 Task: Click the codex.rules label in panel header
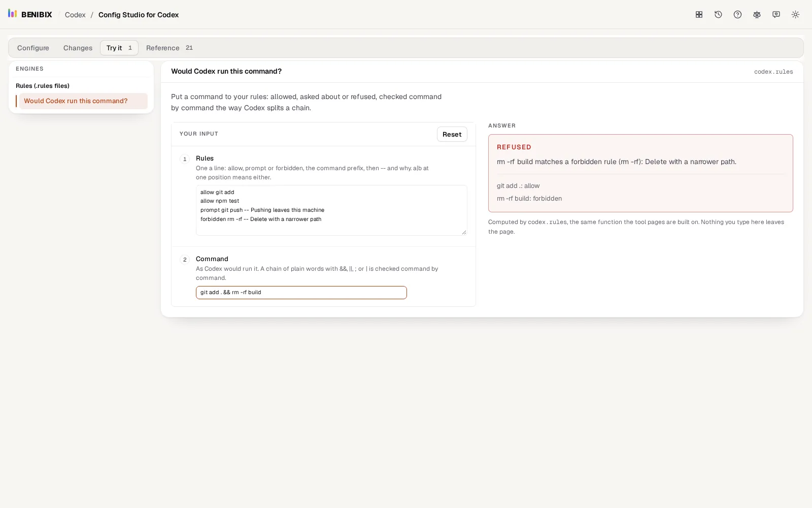773,72
